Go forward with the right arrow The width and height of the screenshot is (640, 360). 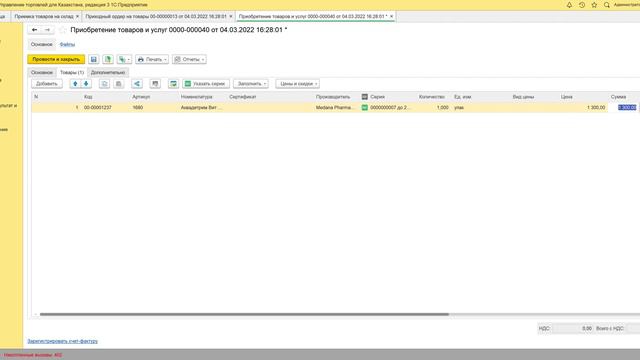click(47, 30)
